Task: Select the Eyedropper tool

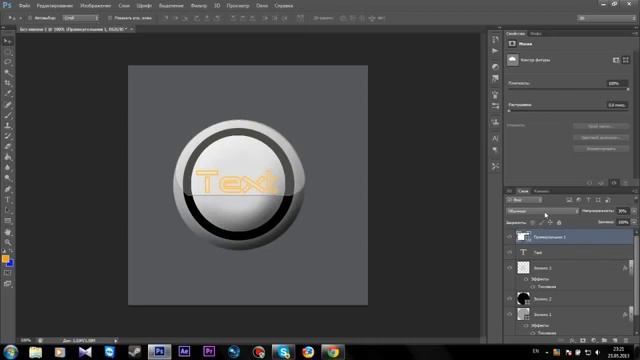Action: pyautogui.click(x=7, y=94)
